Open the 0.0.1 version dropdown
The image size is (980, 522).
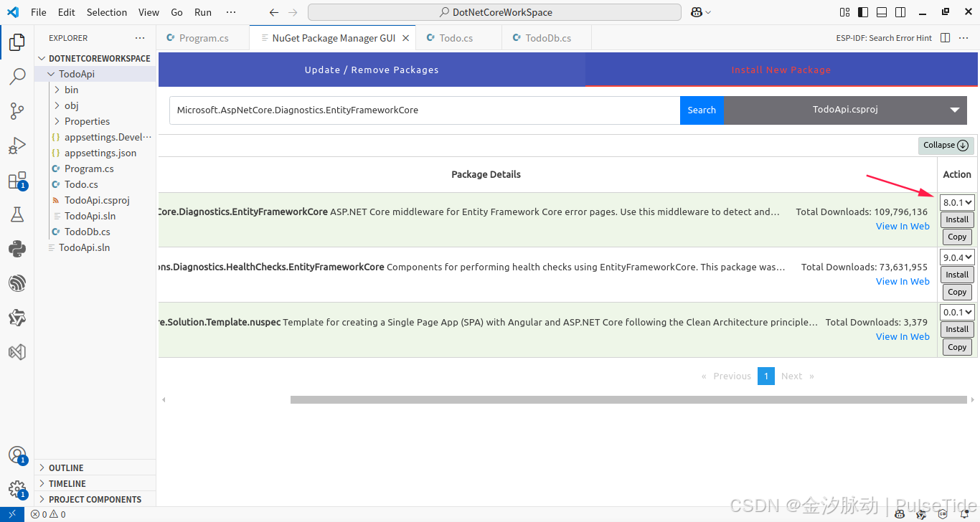(957, 312)
